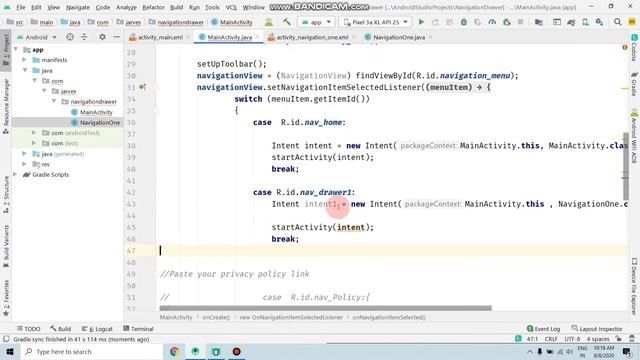Click the error indicator at editor top-right
The height and width of the screenshot is (360, 640).
click(624, 48)
